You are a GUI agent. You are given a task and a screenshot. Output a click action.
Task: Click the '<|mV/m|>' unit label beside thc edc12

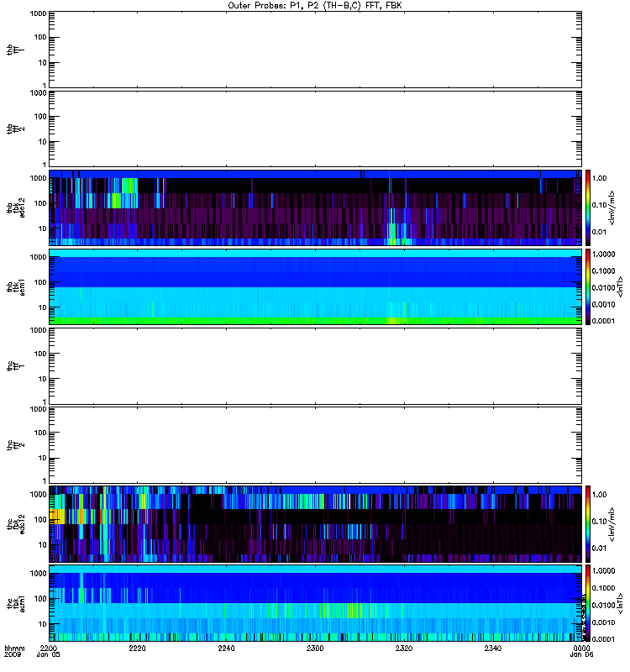point(612,524)
